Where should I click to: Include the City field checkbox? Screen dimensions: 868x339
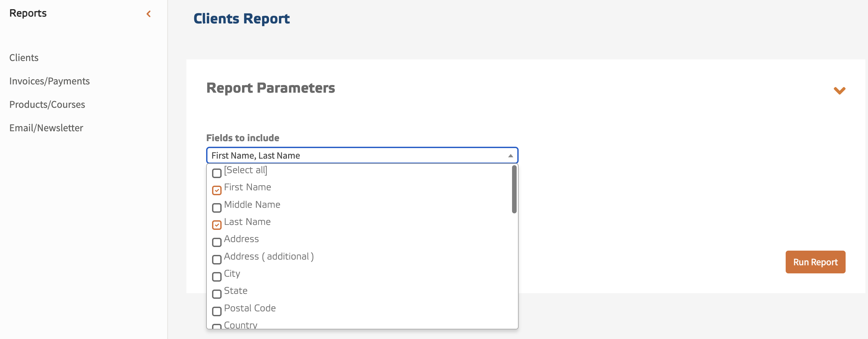(x=217, y=277)
